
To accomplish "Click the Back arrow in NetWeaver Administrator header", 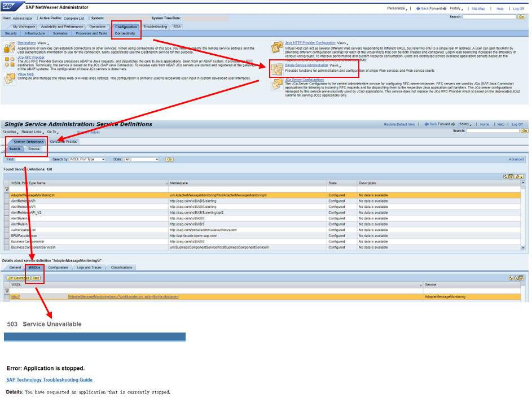I will tap(418, 8).
